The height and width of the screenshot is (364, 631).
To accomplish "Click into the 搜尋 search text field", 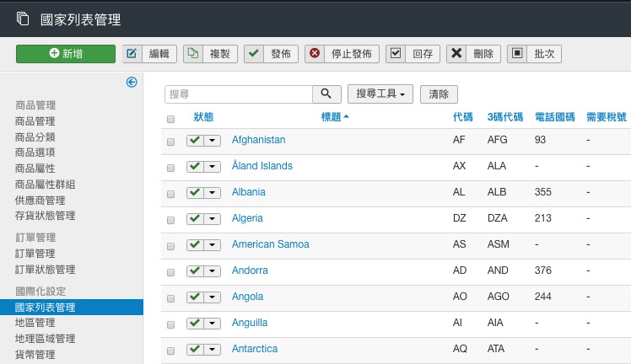I will point(238,94).
